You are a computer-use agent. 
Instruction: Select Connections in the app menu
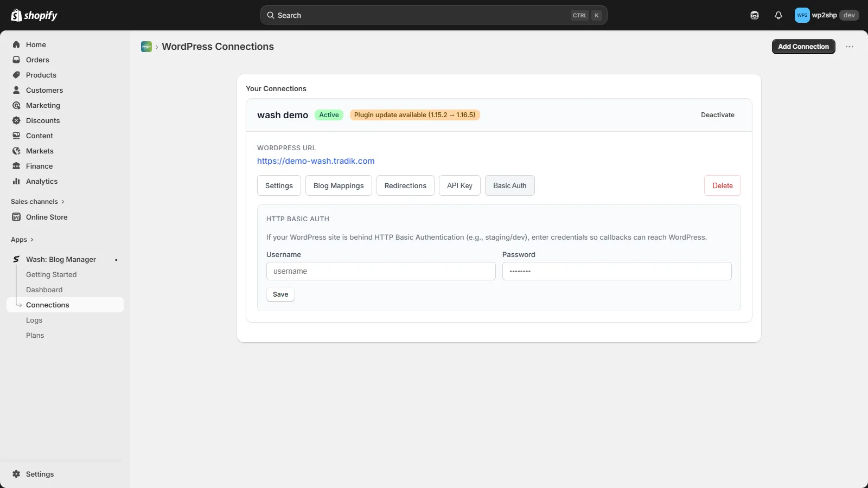[65, 305]
